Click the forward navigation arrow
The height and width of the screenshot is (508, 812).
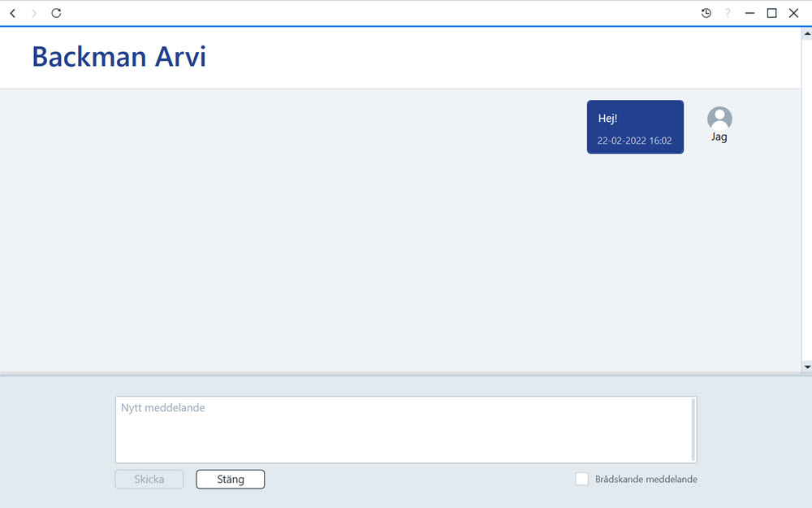[34, 13]
